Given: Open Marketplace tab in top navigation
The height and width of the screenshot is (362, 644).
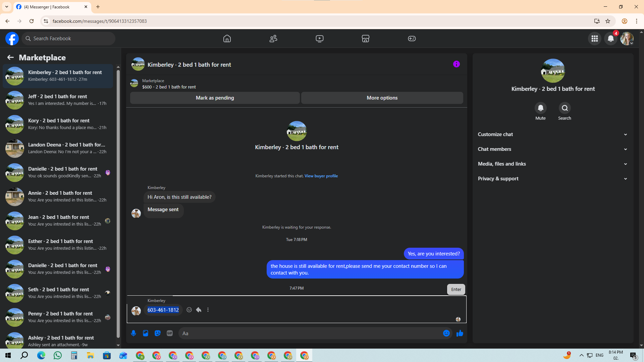Looking at the screenshot, I should (x=365, y=39).
